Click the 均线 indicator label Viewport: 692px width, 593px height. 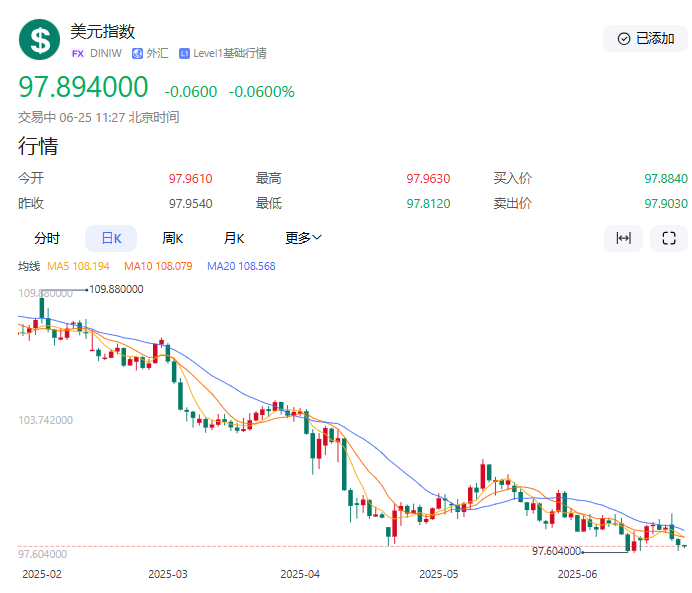click(x=29, y=266)
